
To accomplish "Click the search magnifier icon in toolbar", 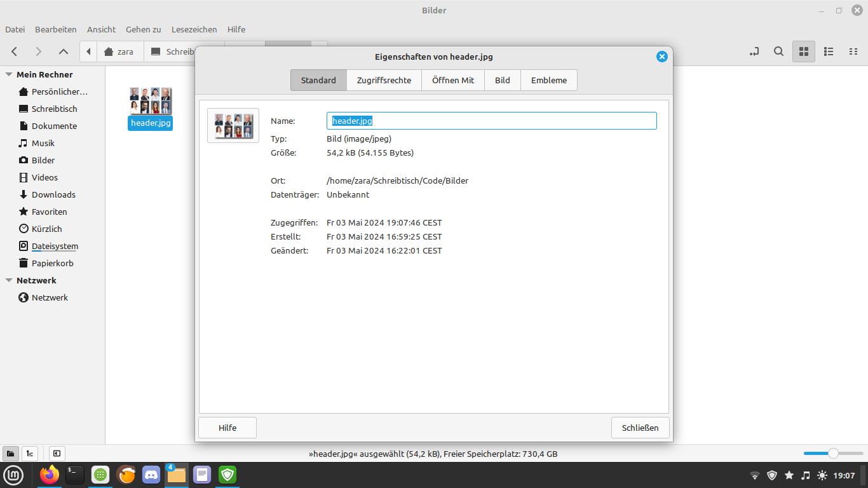I will coord(778,51).
